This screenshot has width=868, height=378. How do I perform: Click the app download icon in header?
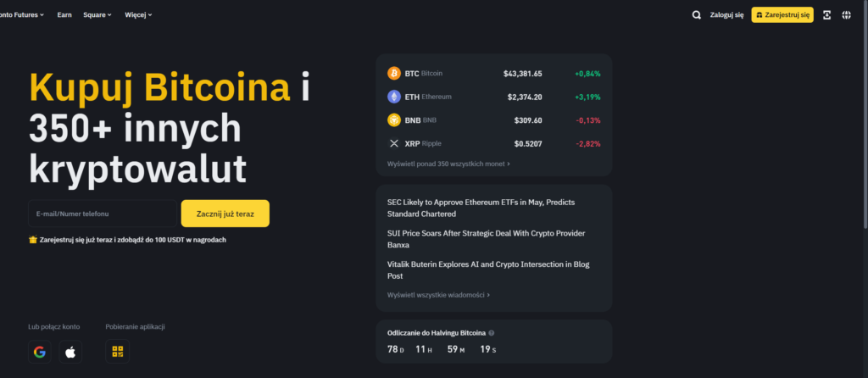(x=826, y=14)
